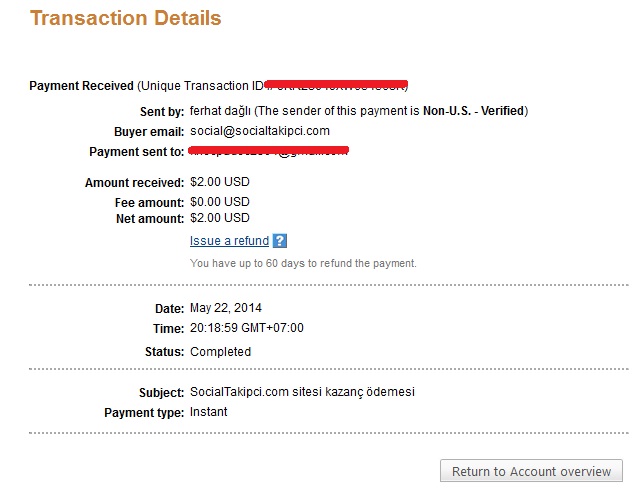
Task: Click the redacted Payment sent to address
Action: click(268, 151)
